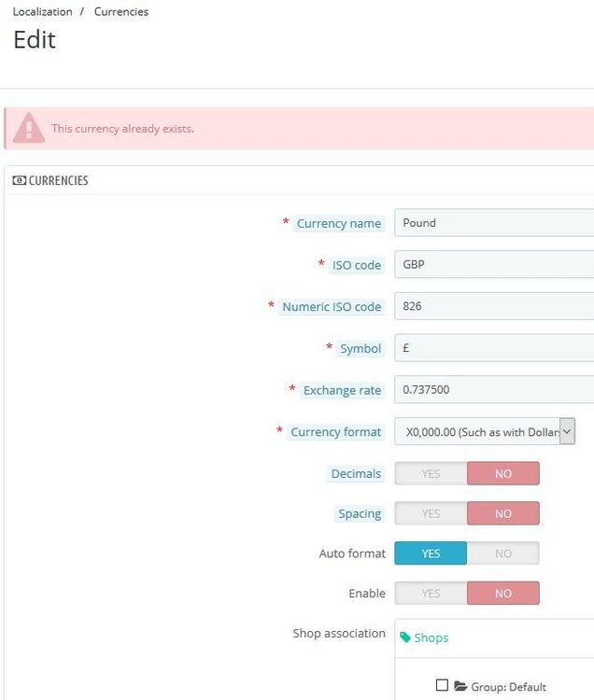Click the Numeric ISO code field

(x=494, y=306)
